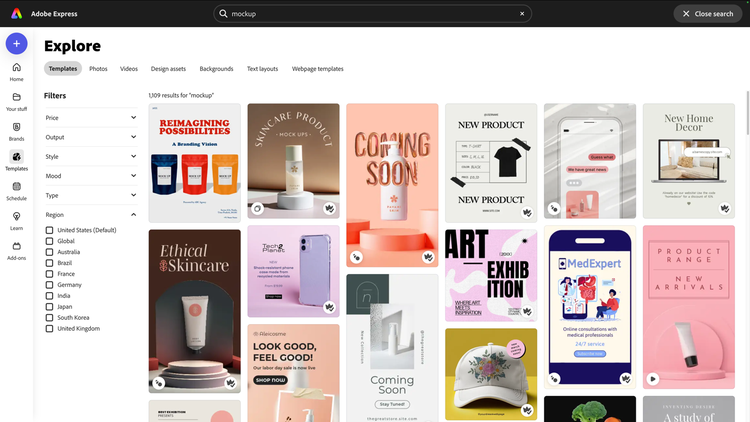Viewport: 750px width, 422px height.
Task: Open the Look Good, Feel Good template
Action: point(293,373)
